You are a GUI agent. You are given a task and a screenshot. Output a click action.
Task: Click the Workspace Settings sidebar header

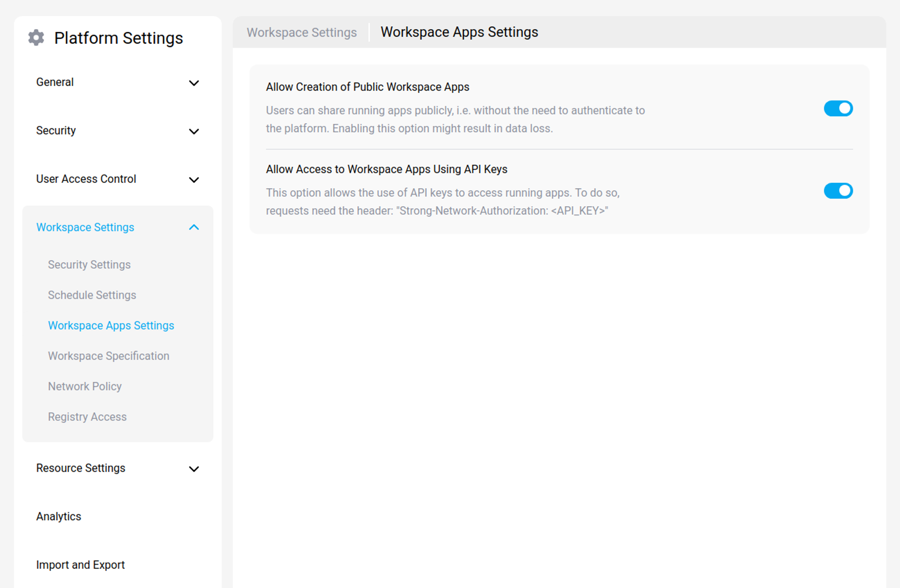pyautogui.click(x=85, y=227)
